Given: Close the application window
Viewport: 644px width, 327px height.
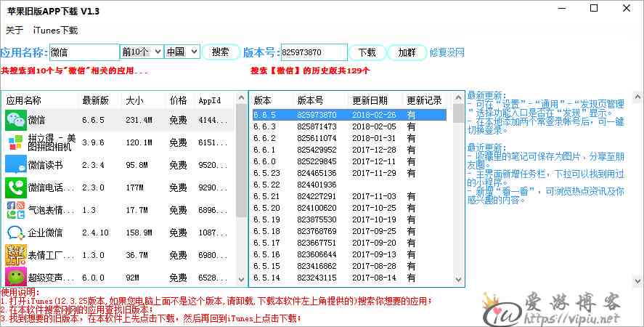Looking at the screenshot, I should 627,8.
